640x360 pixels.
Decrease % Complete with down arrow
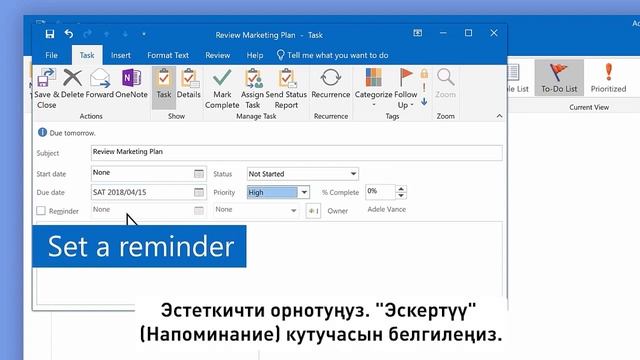click(401, 196)
